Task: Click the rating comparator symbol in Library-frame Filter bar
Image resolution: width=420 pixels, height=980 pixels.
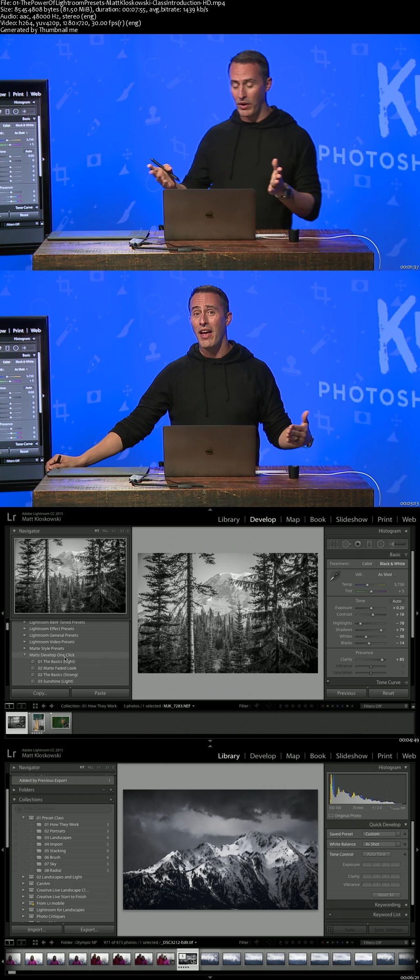Action: tap(281, 942)
